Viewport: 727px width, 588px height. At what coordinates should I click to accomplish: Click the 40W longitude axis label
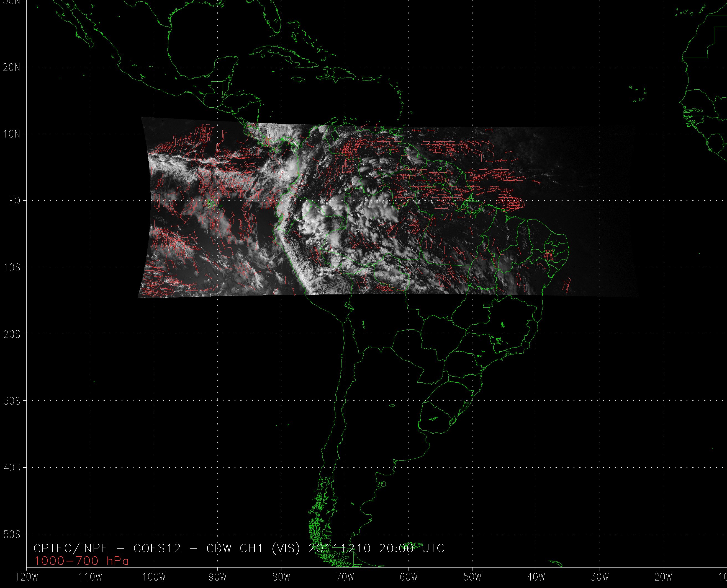[x=536, y=577]
